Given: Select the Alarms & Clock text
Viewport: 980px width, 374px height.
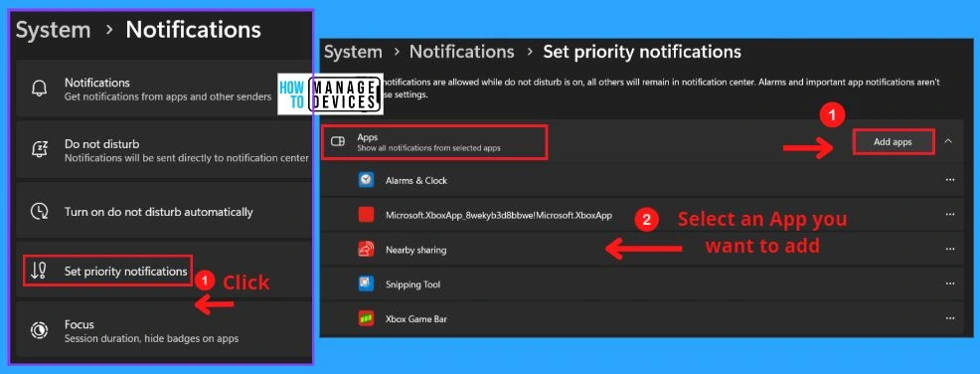Looking at the screenshot, I should point(416,180).
